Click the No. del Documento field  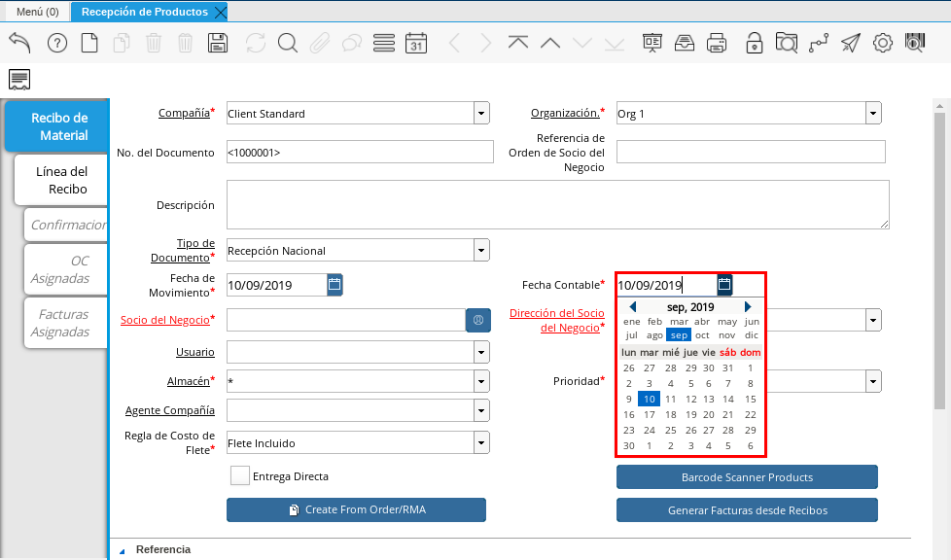360,152
